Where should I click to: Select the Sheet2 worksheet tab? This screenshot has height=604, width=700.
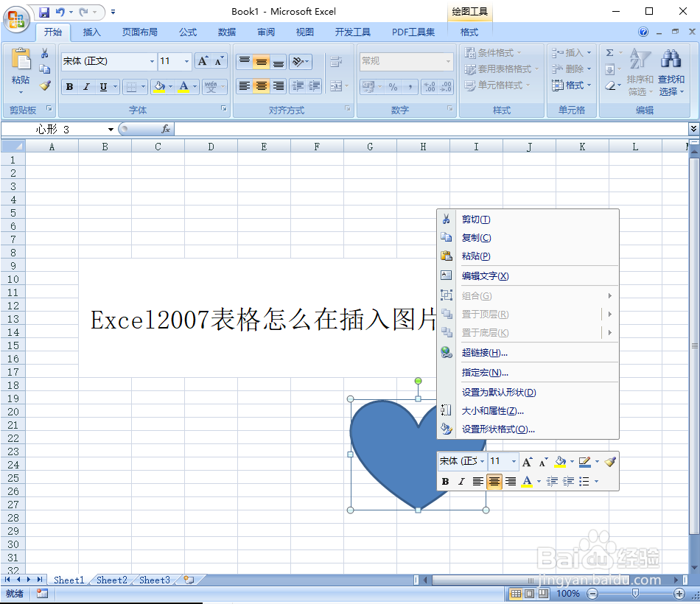111,580
